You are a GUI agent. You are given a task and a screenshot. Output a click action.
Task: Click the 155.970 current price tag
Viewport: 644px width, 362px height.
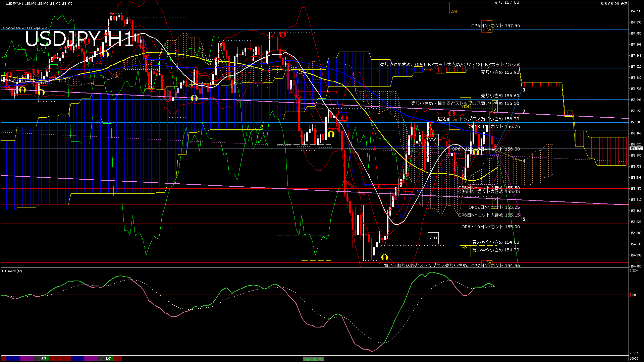[x=636, y=148]
